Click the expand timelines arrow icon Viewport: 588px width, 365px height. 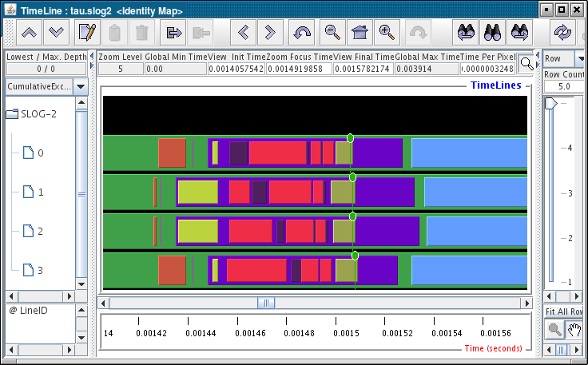pyautogui.click(x=173, y=33)
